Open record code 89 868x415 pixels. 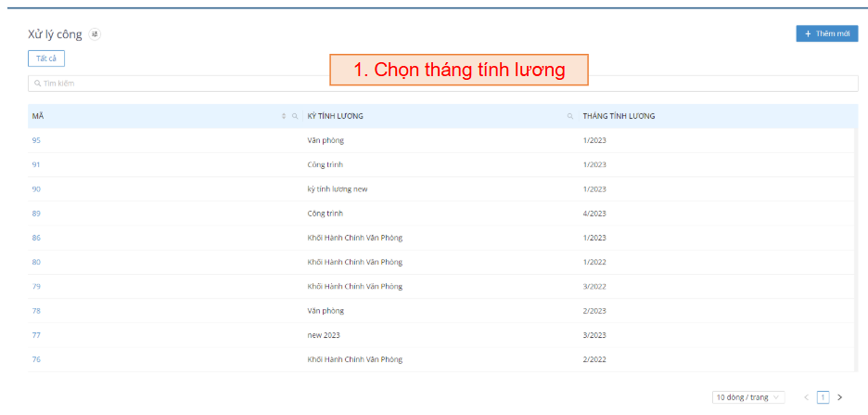point(36,214)
